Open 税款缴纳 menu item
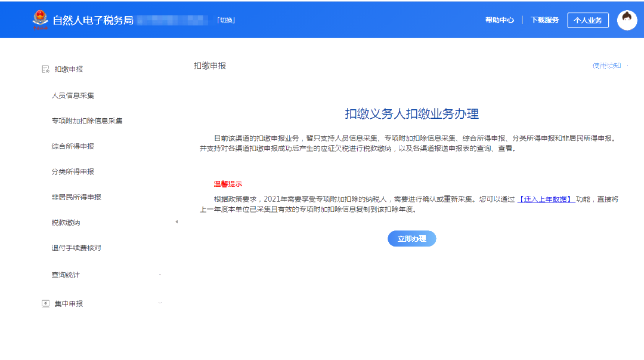The height and width of the screenshot is (360, 644). (x=66, y=223)
